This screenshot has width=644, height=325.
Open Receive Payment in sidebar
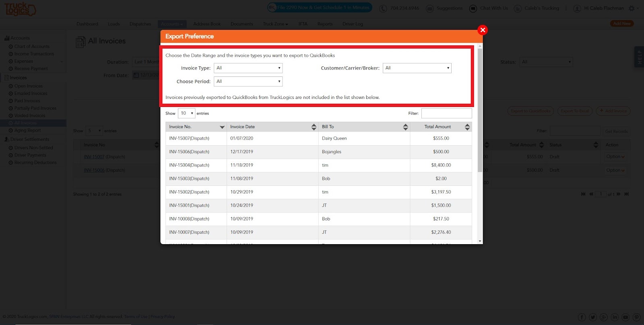tap(31, 69)
